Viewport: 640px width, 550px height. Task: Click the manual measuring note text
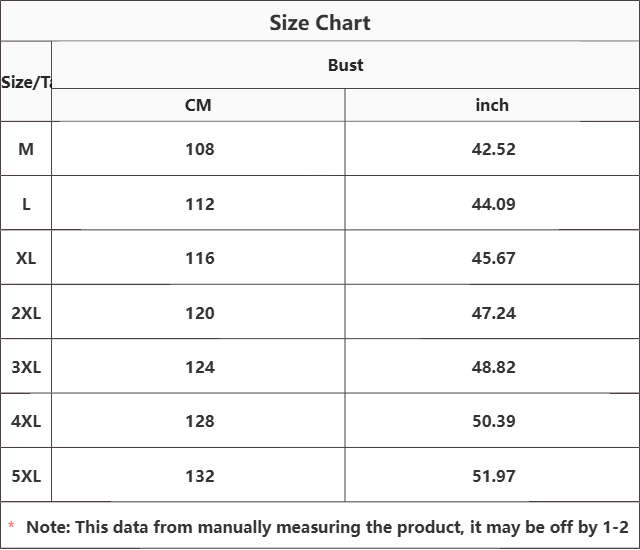coord(327,527)
